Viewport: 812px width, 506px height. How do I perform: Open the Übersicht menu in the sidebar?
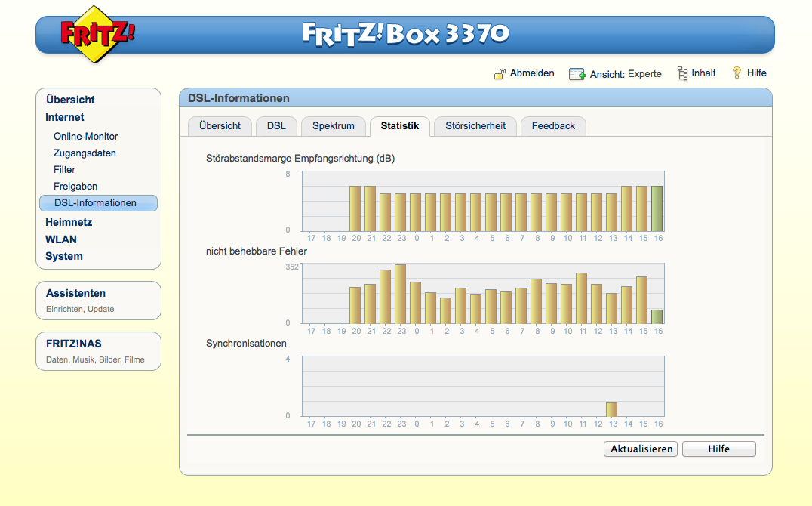pos(70,100)
